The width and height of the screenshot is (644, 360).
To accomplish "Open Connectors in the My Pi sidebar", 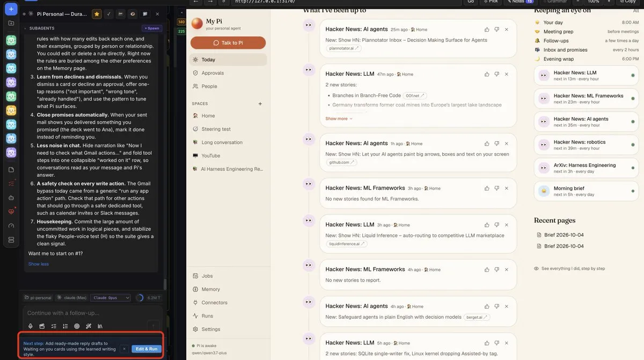I will coord(228,303).
